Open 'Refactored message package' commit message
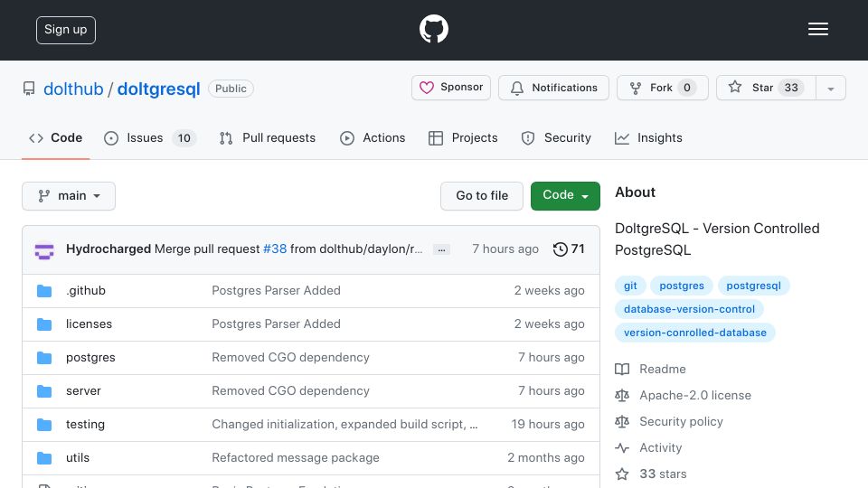This screenshot has height=488, width=868. pos(296,458)
